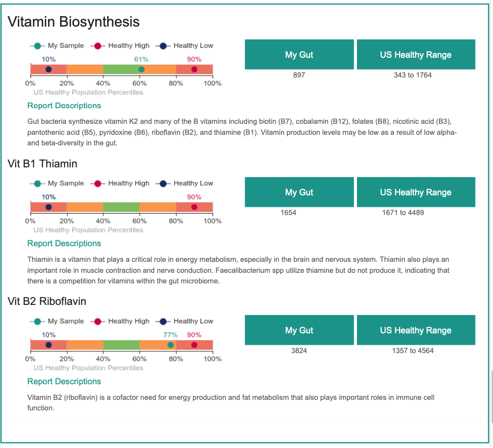Image resolution: width=493 pixels, height=448 pixels.
Task: Toggle Healthy Low legend in Vit B1 Thiamin
Action: click(x=185, y=183)
